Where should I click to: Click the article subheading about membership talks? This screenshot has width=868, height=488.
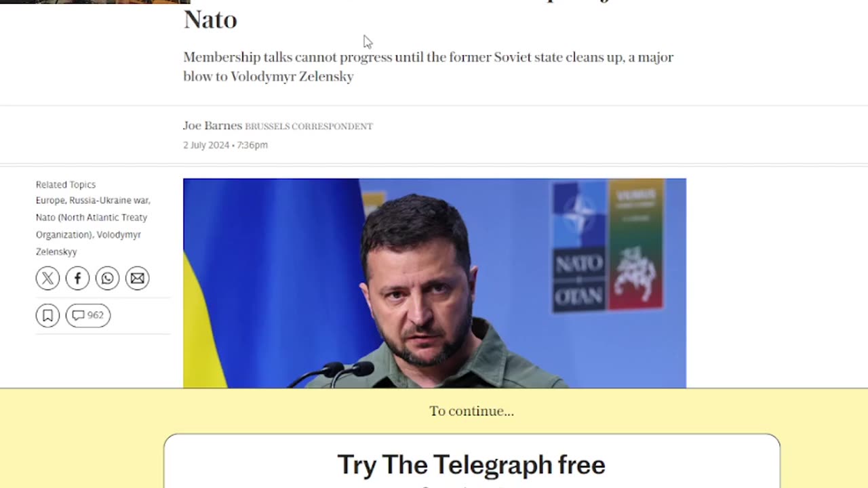[429, 66]
